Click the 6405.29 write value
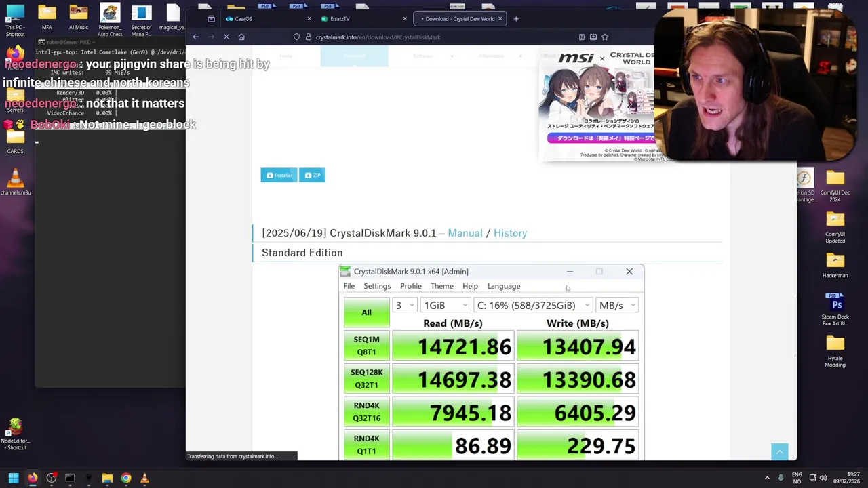This screenshot has height=488, width=868. [578, 413]
